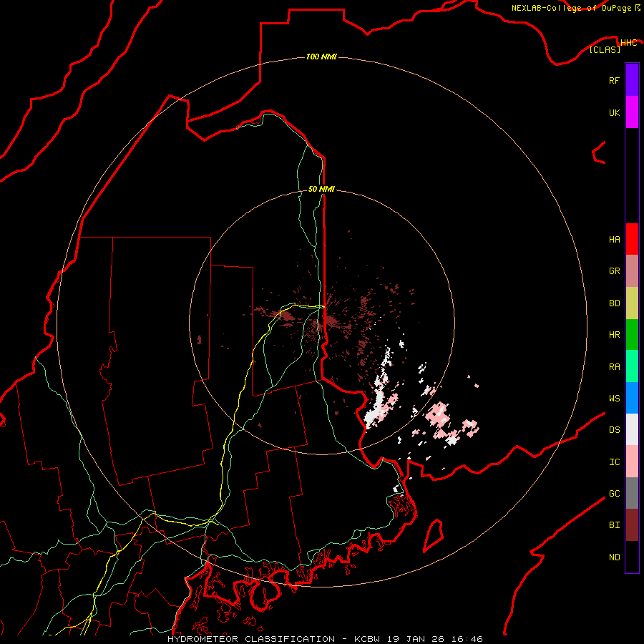Click the HA red legend swatch
Viewport: 644px width, 644px height.
tap(632, 239)
